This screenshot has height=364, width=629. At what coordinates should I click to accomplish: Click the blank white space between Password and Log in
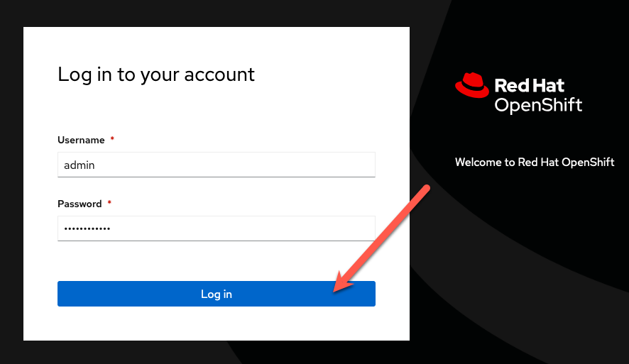pos(217,261)
